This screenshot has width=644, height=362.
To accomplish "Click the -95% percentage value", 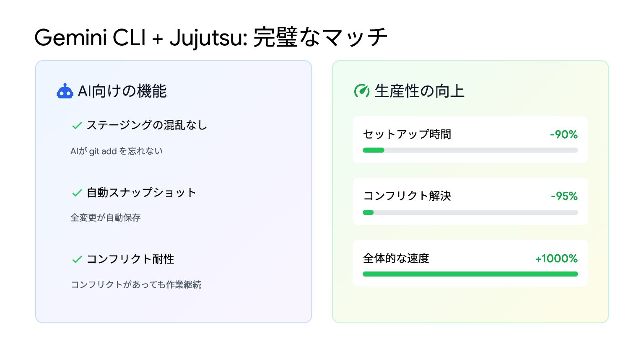I will click(x=564, y=196).
